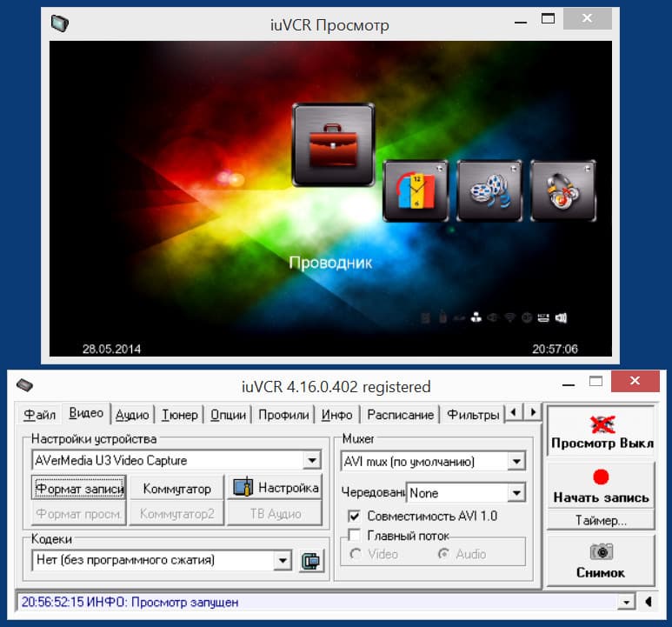Click the red briefcase Проводник icon in preview
Image resolution: width=672 pixels, height=627 pixels.
click(333, 145)
